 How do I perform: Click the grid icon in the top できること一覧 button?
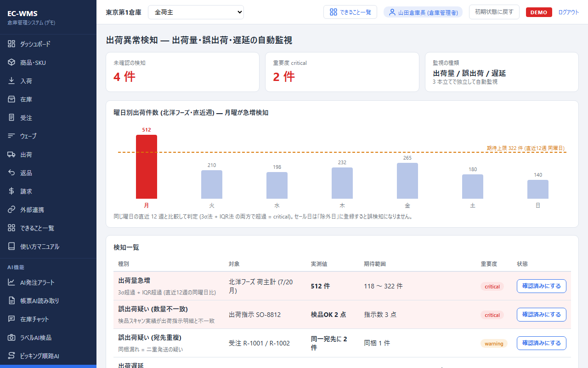coord(334,12)
